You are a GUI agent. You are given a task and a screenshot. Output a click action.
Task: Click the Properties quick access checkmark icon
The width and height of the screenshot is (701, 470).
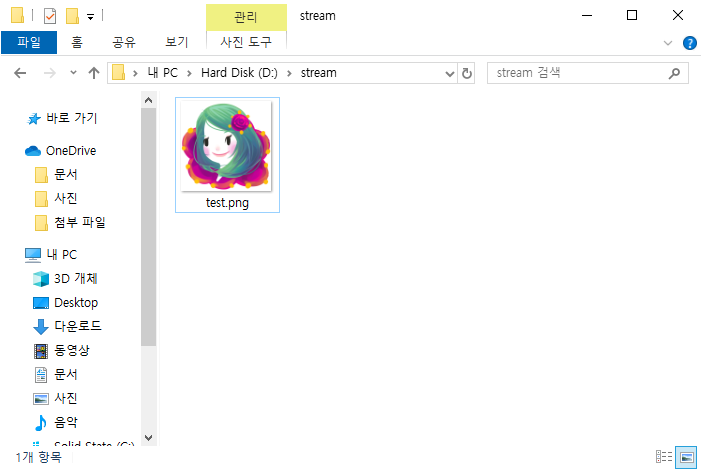click(50, 16)
